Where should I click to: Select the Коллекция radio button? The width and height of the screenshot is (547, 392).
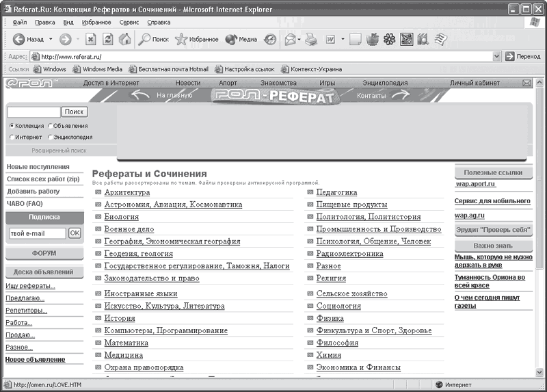pos(12,126)
